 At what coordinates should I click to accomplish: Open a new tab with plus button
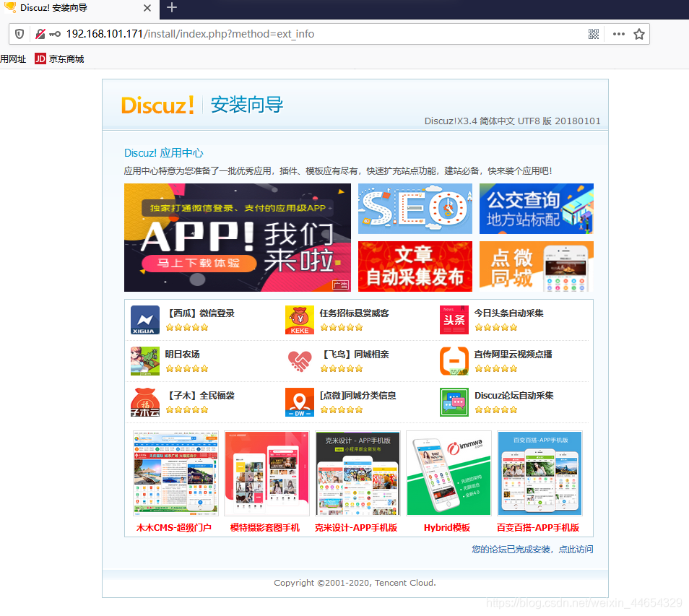pos(172,7)
